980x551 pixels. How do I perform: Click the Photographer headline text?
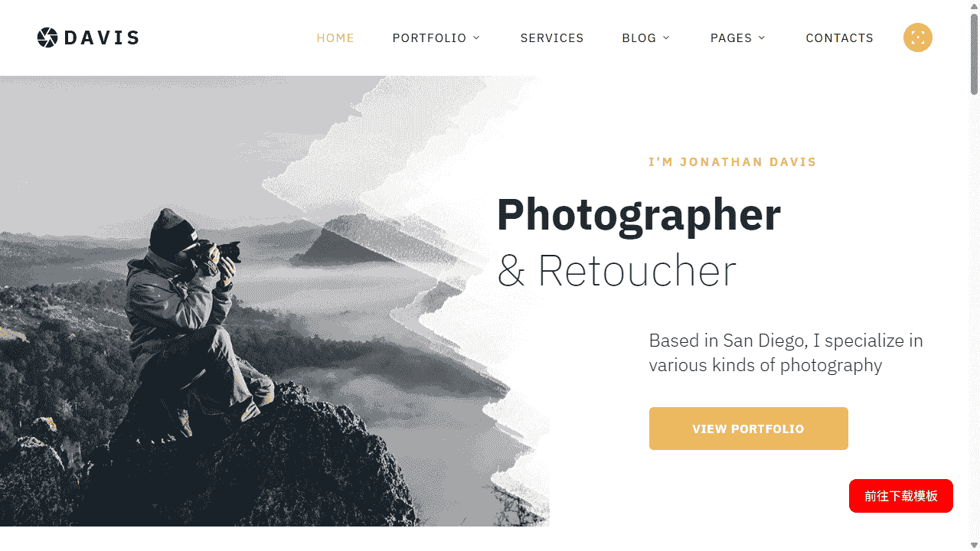(639, 214)
